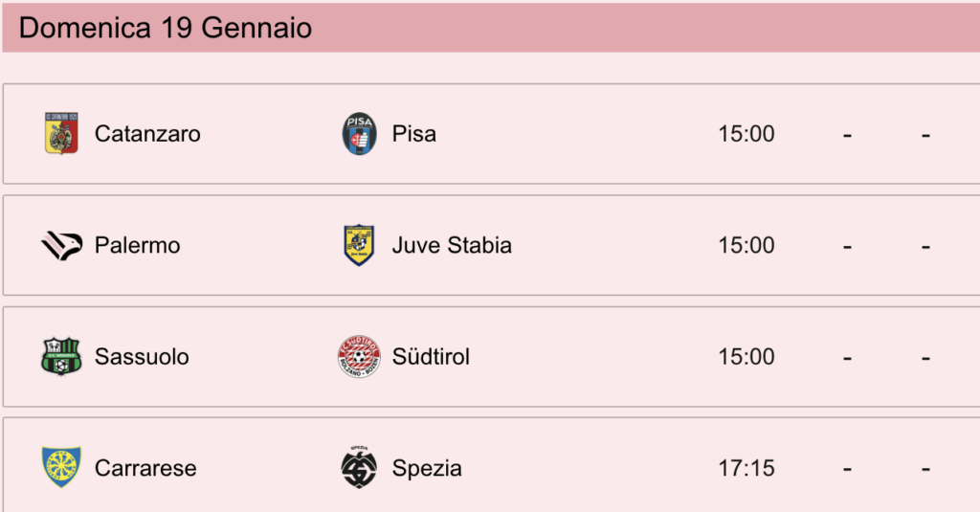Click the Südtirol round logo
The image size is (980, 512).
click(360, 356)
